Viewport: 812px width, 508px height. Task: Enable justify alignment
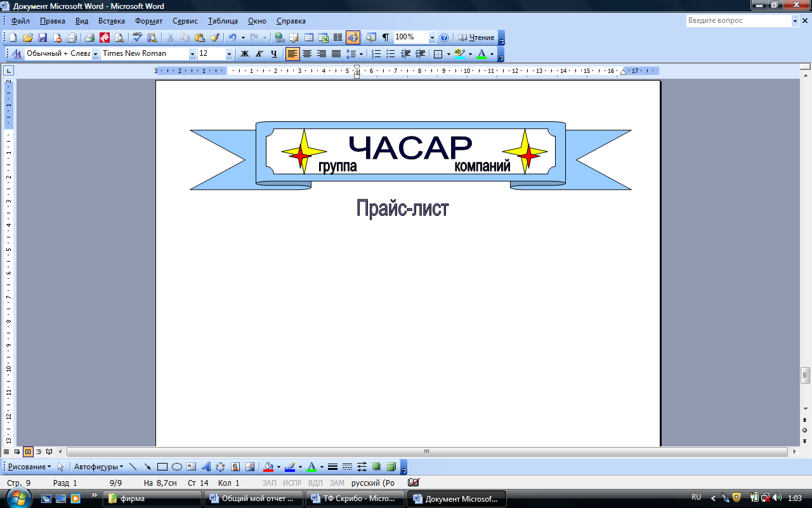[x=336, y=54]
